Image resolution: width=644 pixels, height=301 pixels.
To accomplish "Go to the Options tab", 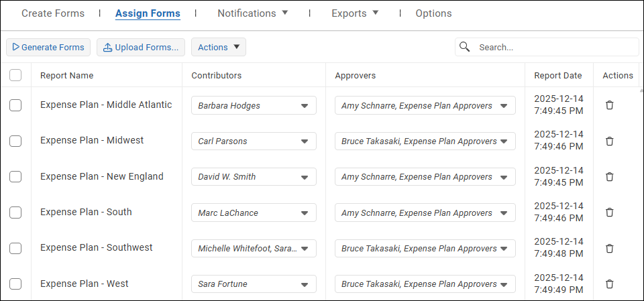I will pos(433,13).
